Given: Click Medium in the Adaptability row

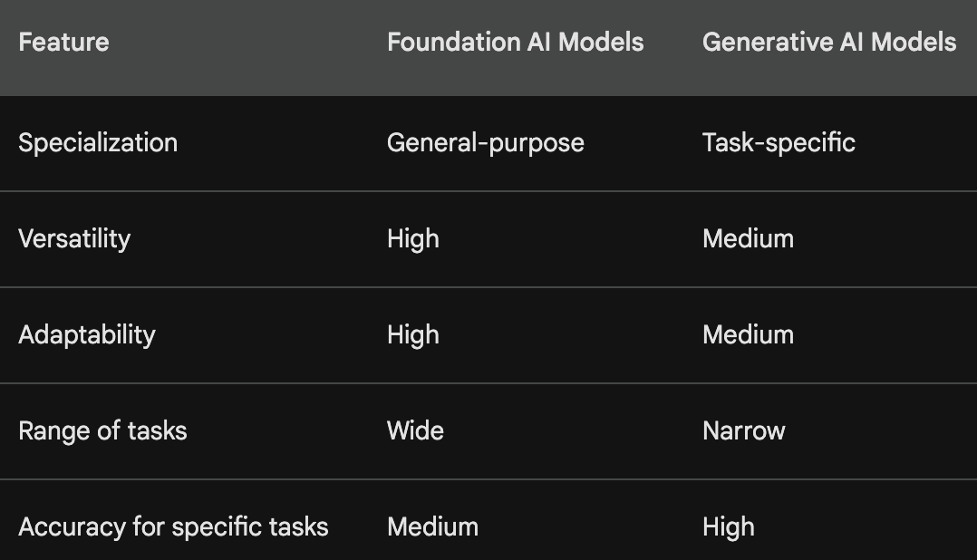Looking at the screenshot, I should (x=749, y=335).
